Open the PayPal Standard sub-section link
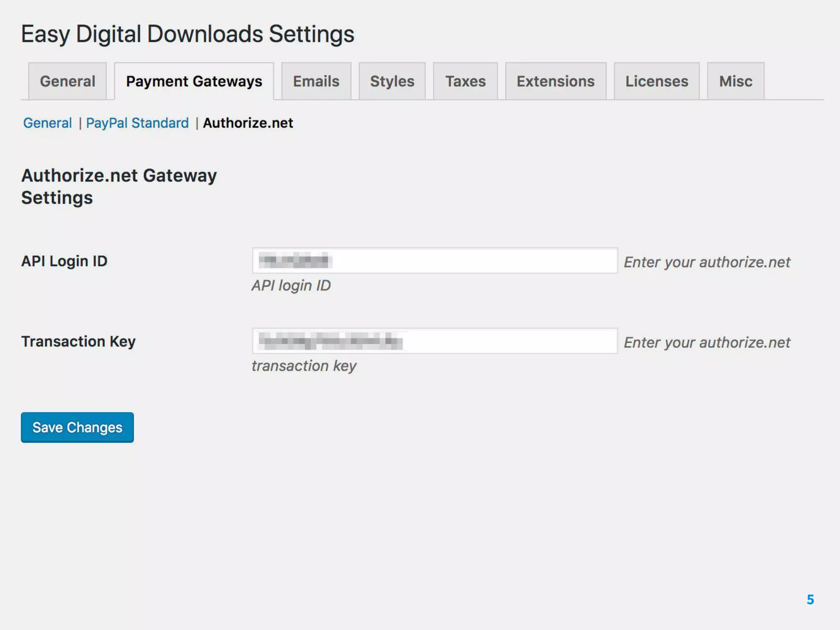 (137, 123)
